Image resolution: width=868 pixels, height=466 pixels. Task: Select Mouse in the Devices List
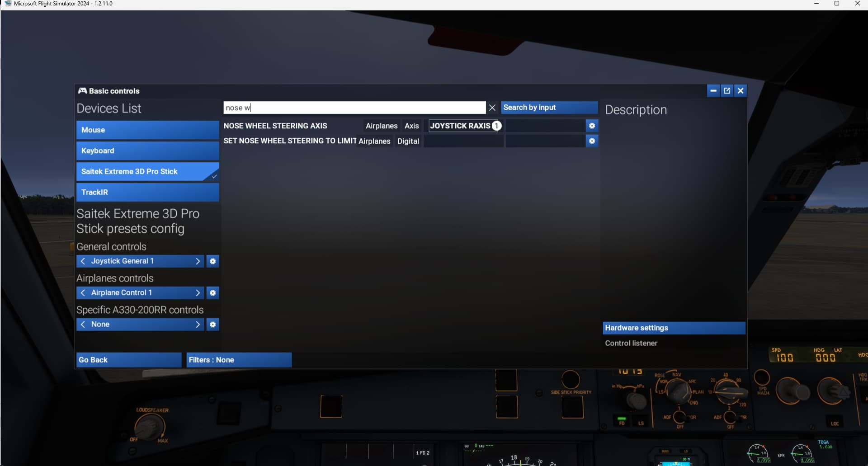pyautogui.click(x=147, y=130)
